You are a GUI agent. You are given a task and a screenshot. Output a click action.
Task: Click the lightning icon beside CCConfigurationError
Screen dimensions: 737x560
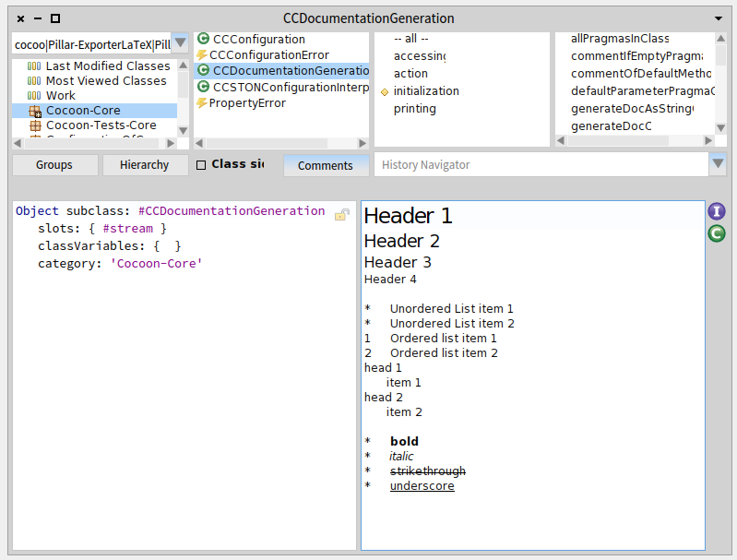[202, 55]
